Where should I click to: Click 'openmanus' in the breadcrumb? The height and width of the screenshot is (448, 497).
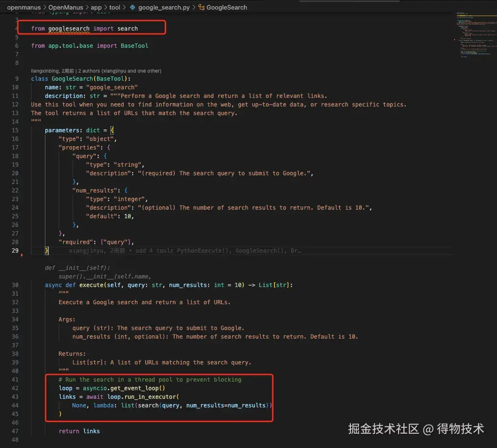click(24, 7)
